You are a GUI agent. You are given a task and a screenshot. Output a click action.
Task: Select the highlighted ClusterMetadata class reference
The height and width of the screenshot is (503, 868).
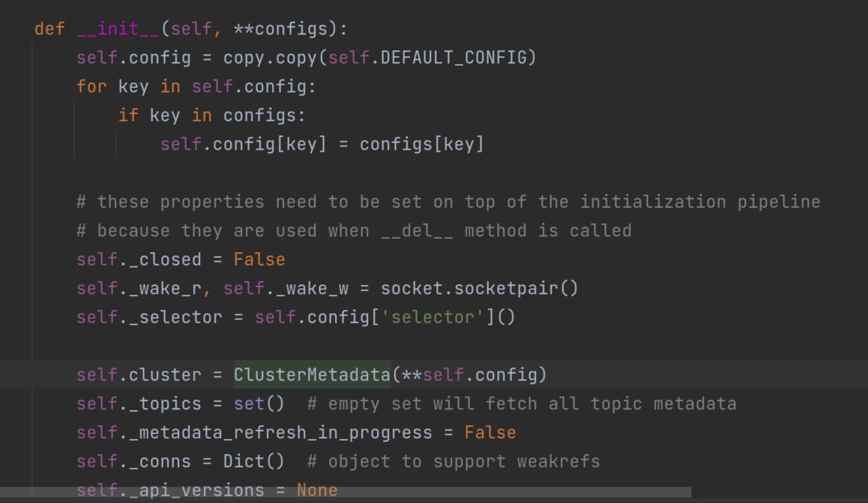coord(312,374)
